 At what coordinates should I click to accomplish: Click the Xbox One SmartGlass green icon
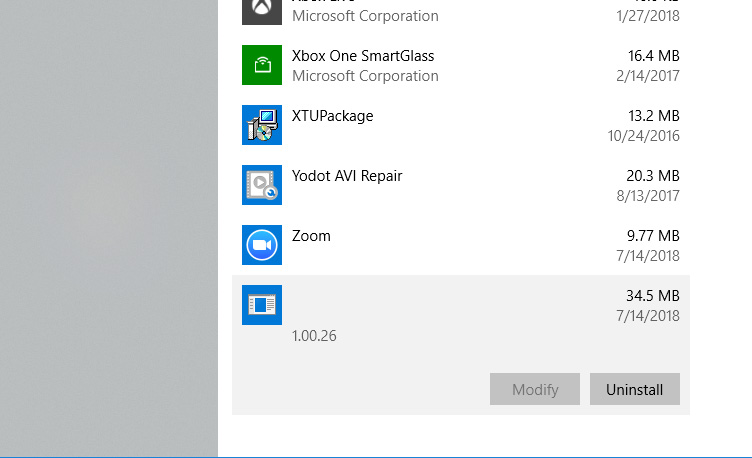point(262,65)
